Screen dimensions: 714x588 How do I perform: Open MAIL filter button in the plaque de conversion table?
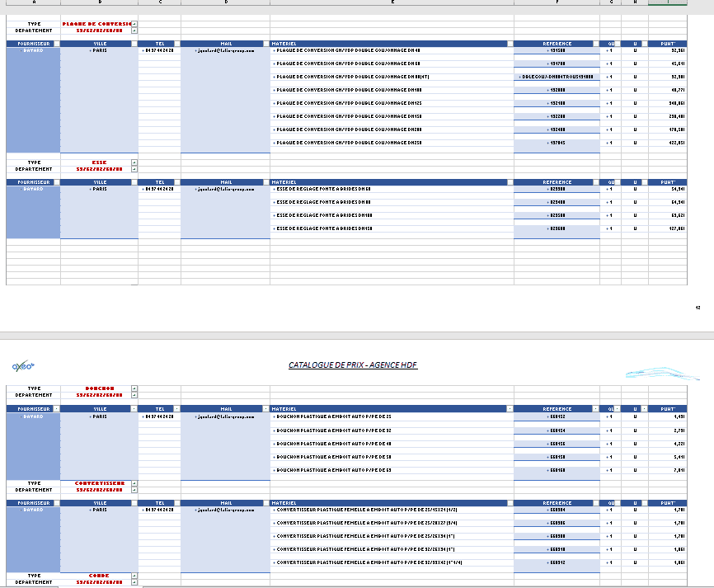[266, 44]
